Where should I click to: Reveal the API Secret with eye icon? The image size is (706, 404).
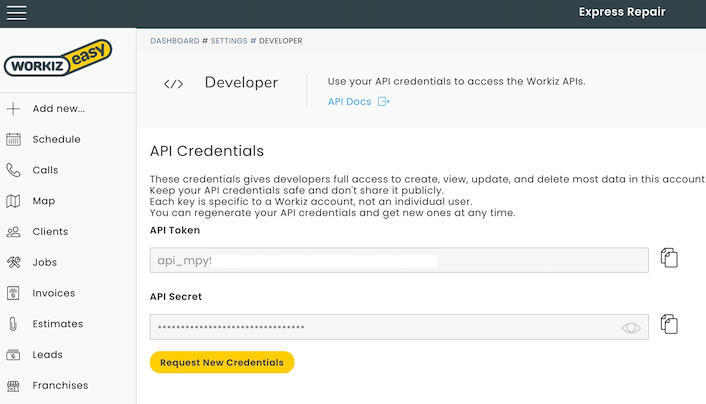[631, 327]
